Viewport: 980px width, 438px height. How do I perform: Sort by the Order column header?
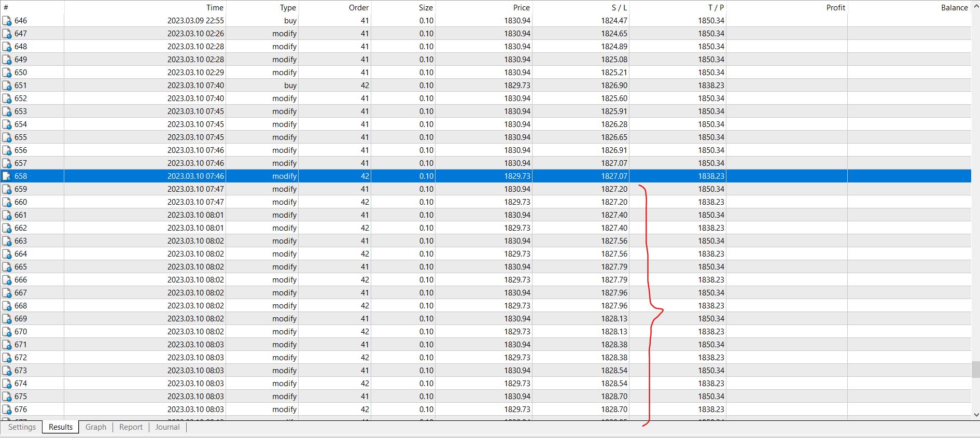pos(335,7)
